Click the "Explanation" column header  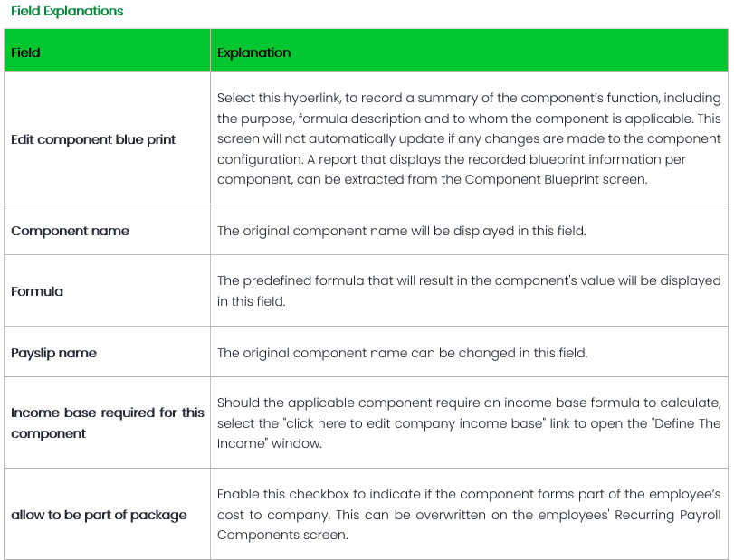point(254,52)
